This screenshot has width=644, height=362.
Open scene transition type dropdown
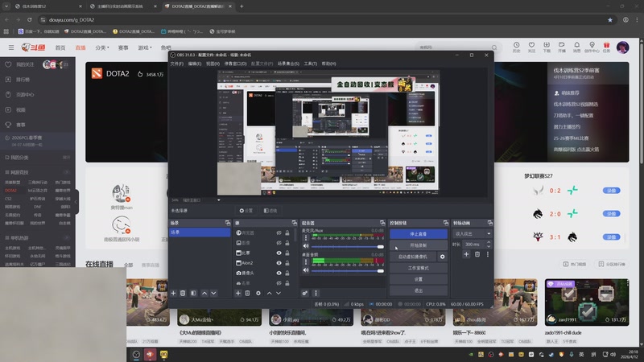pos(472,233)
